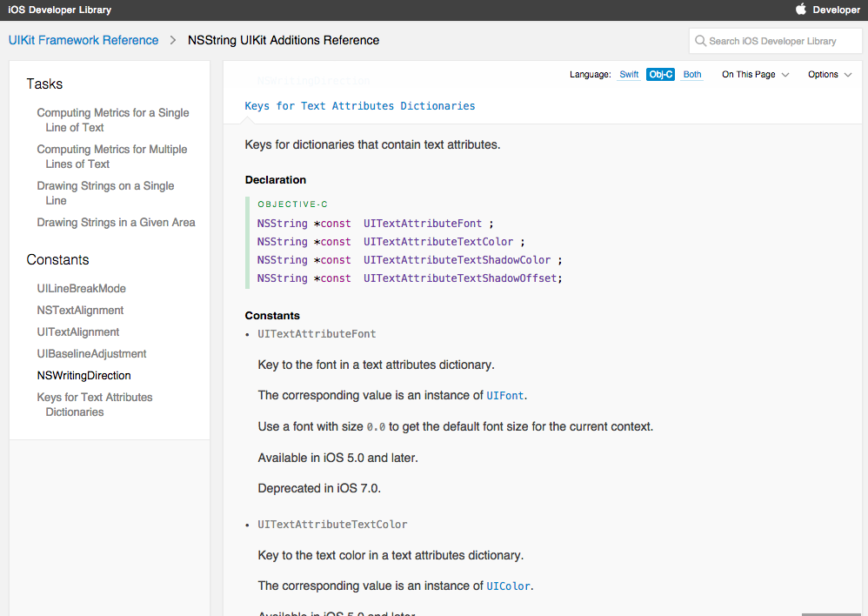
Task: Click the search magnifier icon
Action: click(700, 41)
